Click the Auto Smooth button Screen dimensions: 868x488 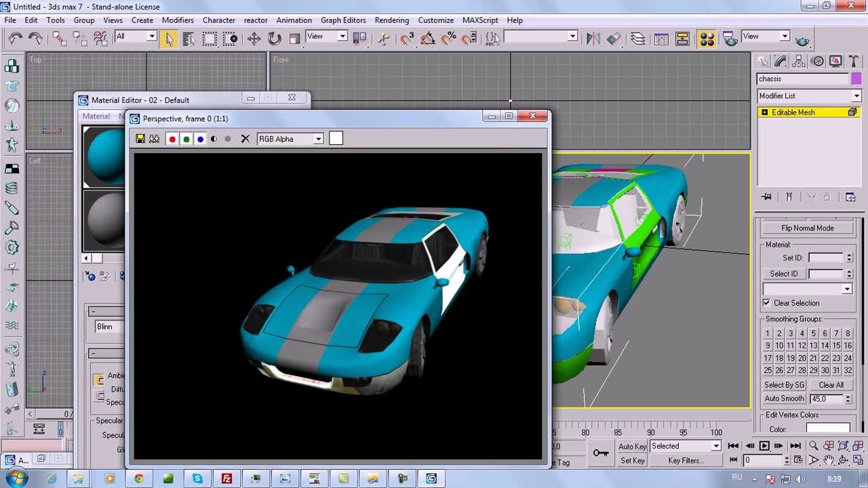(x=784, y=399)
